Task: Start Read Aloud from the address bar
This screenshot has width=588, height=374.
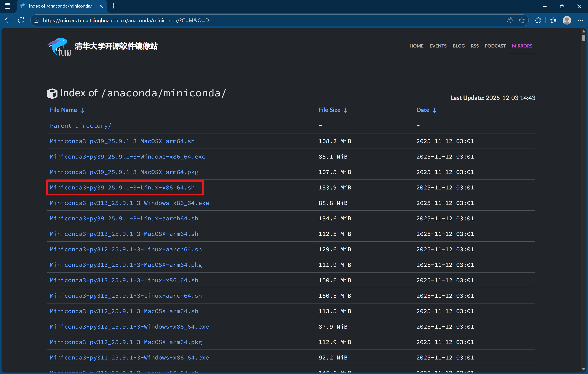Action: click(509, 20)
